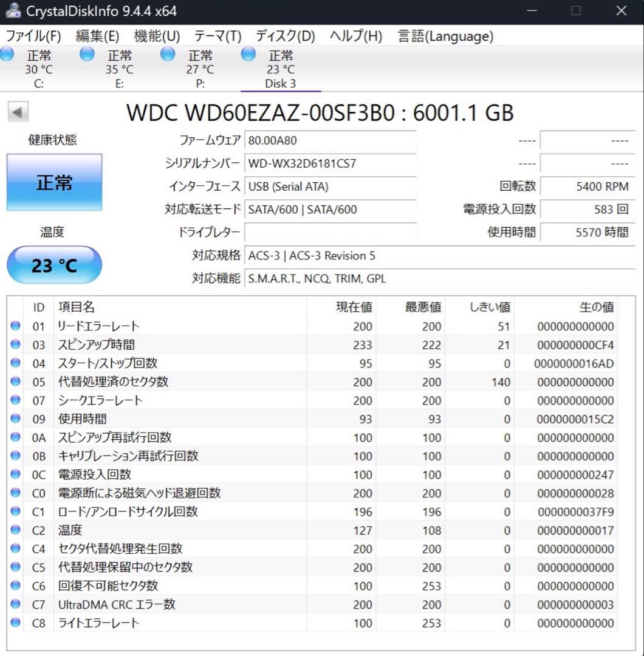Select the raw value 0000000037F9

tap(576, 512)
